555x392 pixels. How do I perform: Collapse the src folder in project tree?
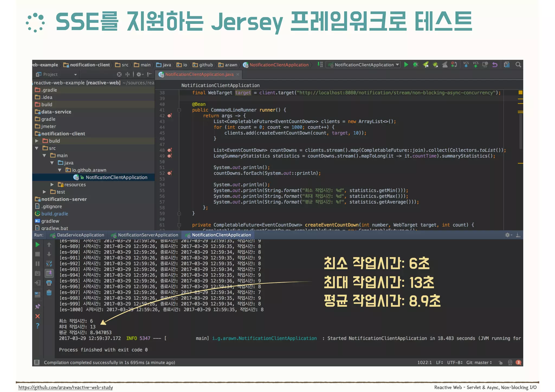[x=37, y=148]
